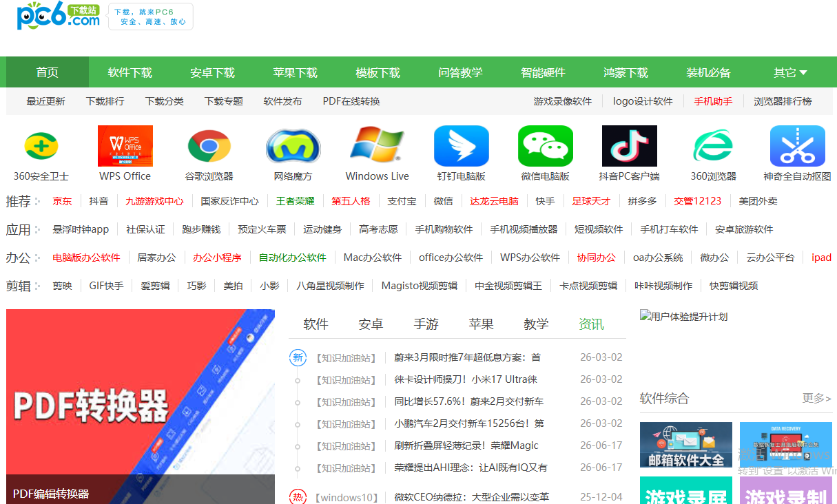
Task: Click the 九游游戏中心 recommended link
Action: (x=154, y=201)
